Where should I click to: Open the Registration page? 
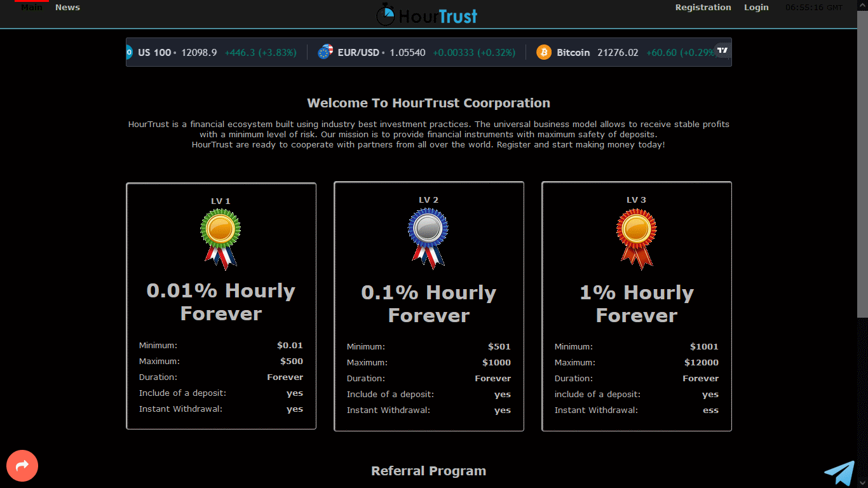(703, 8)
